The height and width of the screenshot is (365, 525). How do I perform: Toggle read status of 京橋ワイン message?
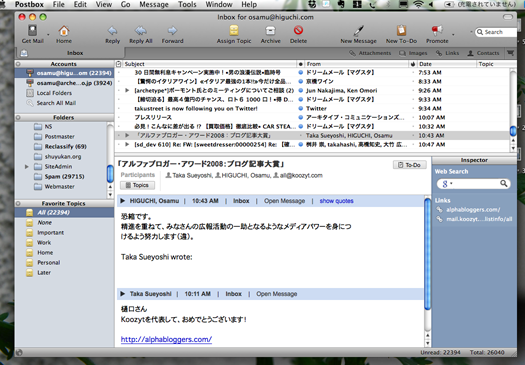(x=300, y=81)
